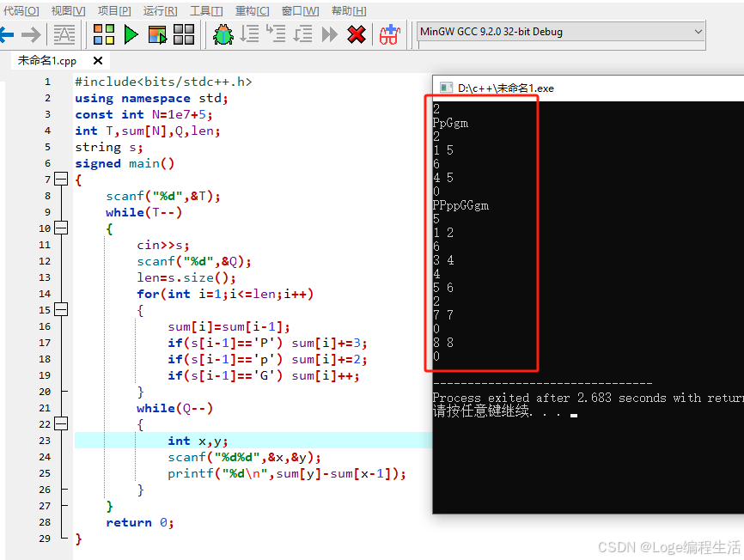Click the gray Rebuild All icon
The image size is (744, 560).
pos(184,34)
